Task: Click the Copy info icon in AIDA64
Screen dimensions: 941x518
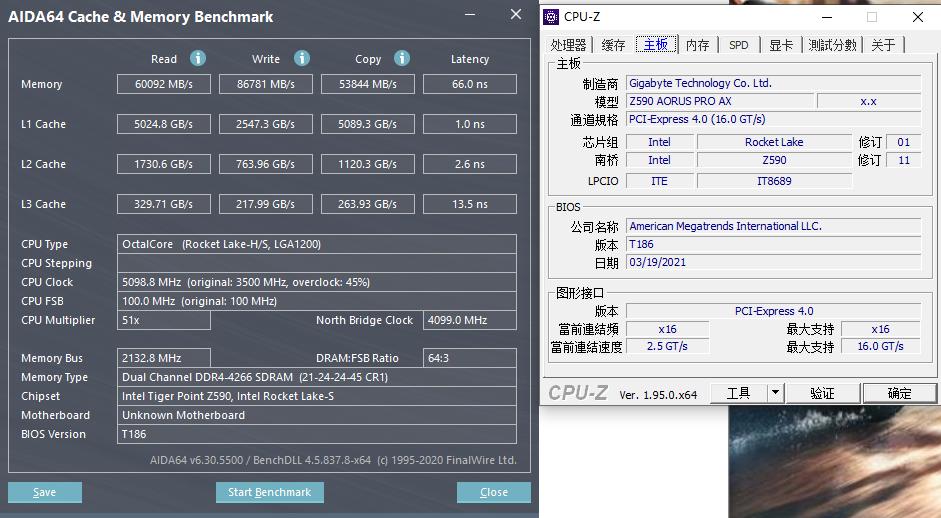Action: tap(402, 58)
